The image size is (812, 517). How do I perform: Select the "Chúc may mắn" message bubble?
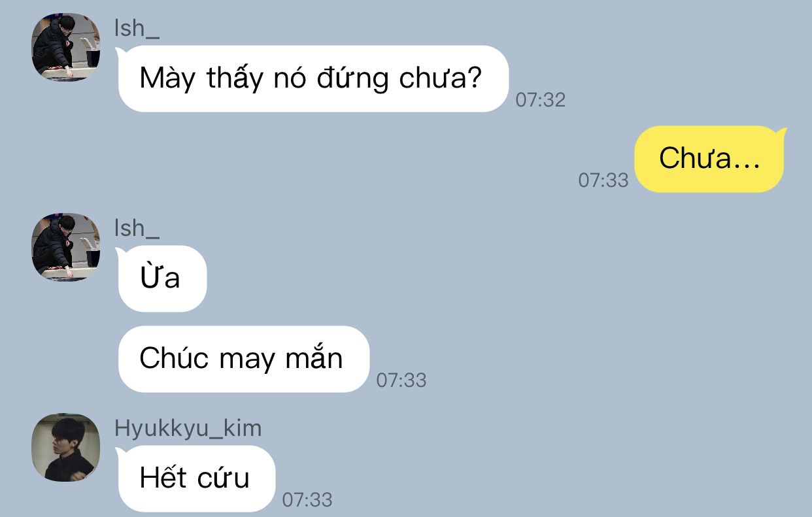243,359
